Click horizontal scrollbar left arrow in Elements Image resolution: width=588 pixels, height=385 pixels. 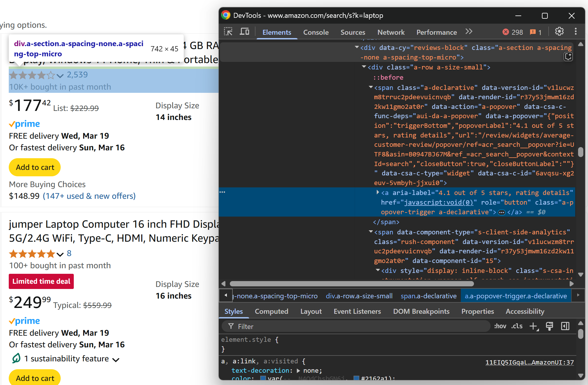[x=223, y=284]
